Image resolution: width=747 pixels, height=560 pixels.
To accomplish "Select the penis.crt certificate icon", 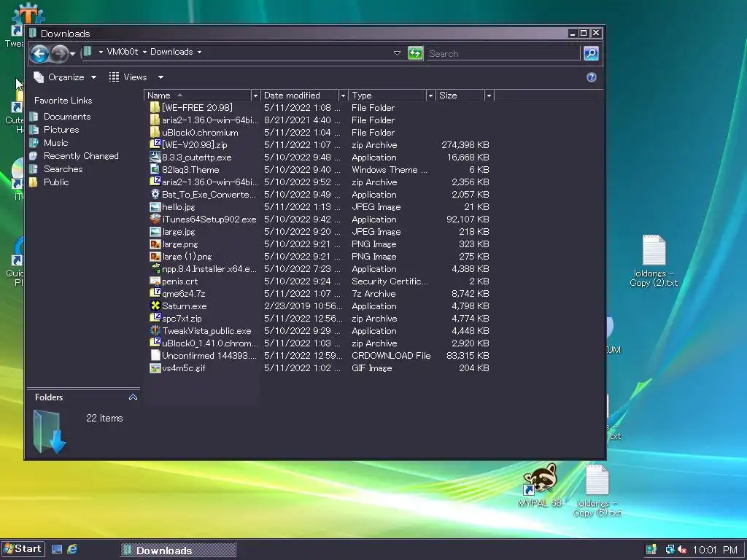I will click(x=155, y=281).
